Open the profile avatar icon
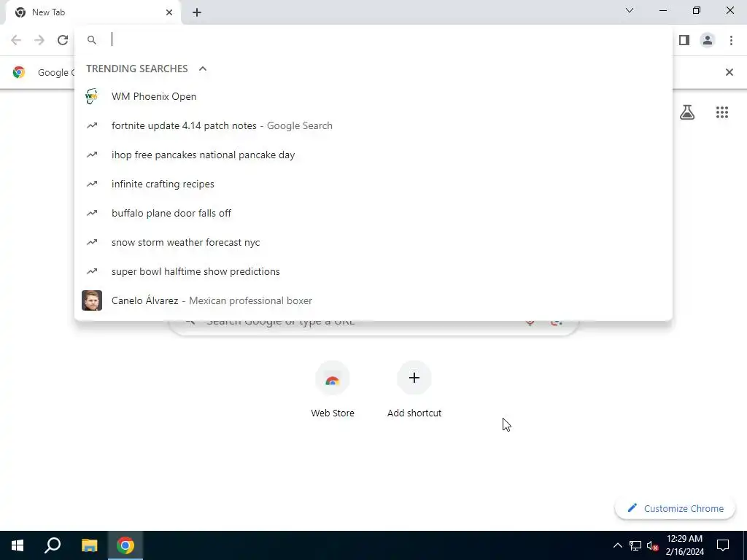747x560 pixels. [x=708, y=40]
